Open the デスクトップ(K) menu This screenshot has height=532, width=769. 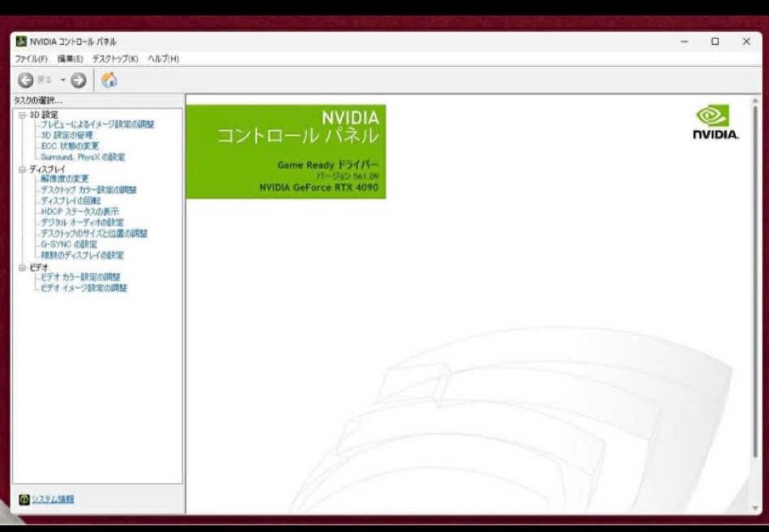(x=115, y=58)
